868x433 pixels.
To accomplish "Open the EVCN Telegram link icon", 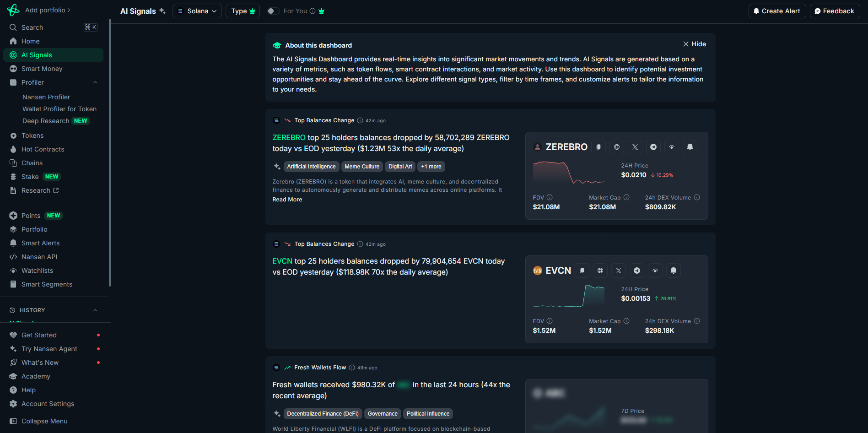I will click(637, 271).
